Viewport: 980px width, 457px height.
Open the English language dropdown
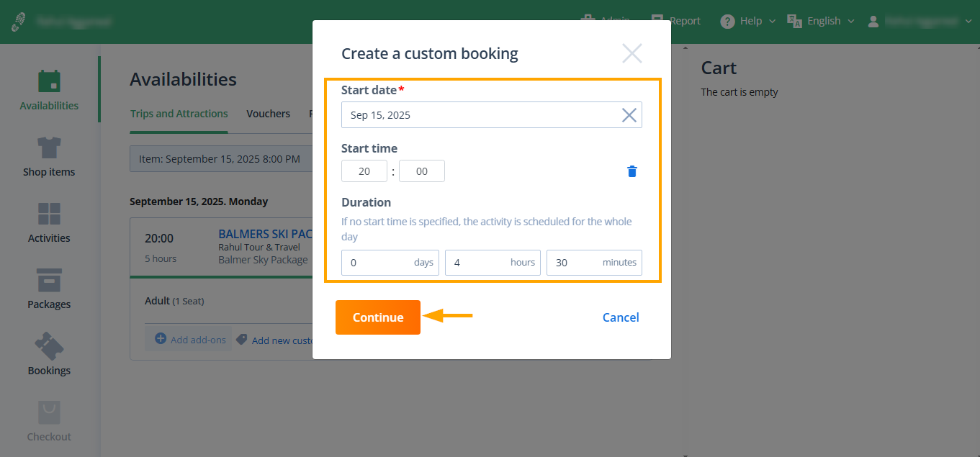tap(821, 21)
